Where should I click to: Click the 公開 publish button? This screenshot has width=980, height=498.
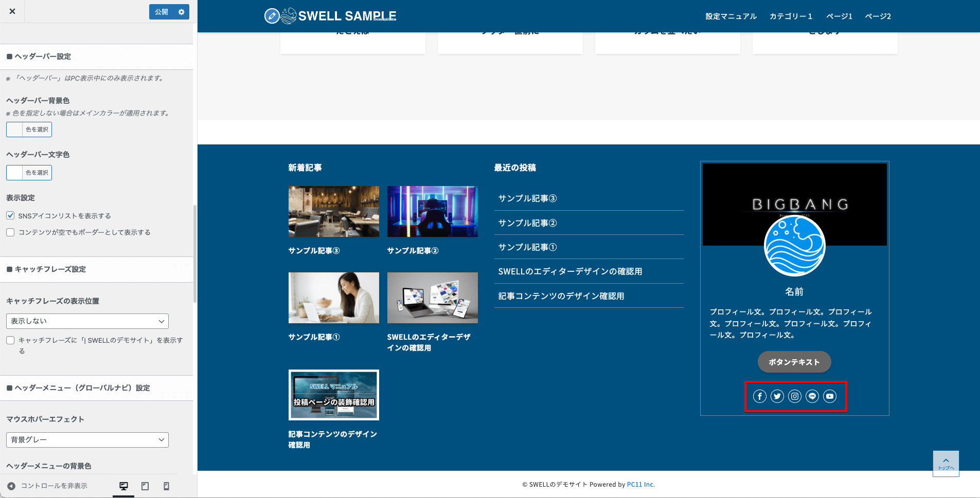pos(161,11)
